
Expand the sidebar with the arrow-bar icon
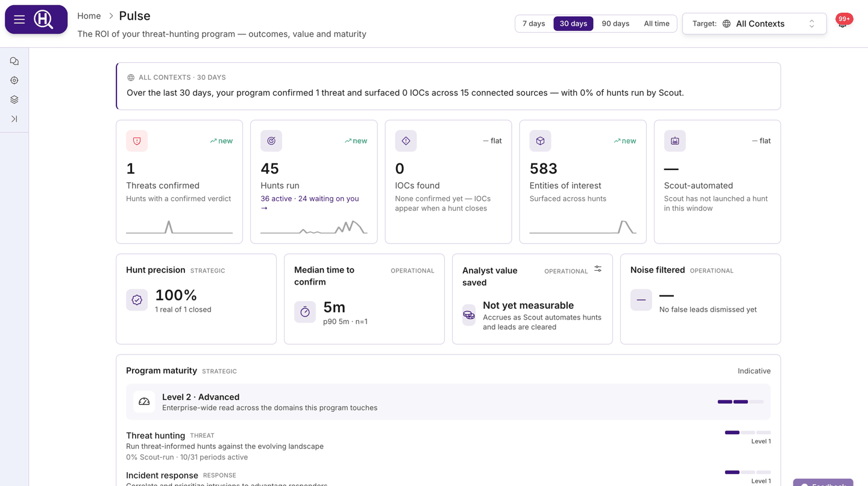14,119
